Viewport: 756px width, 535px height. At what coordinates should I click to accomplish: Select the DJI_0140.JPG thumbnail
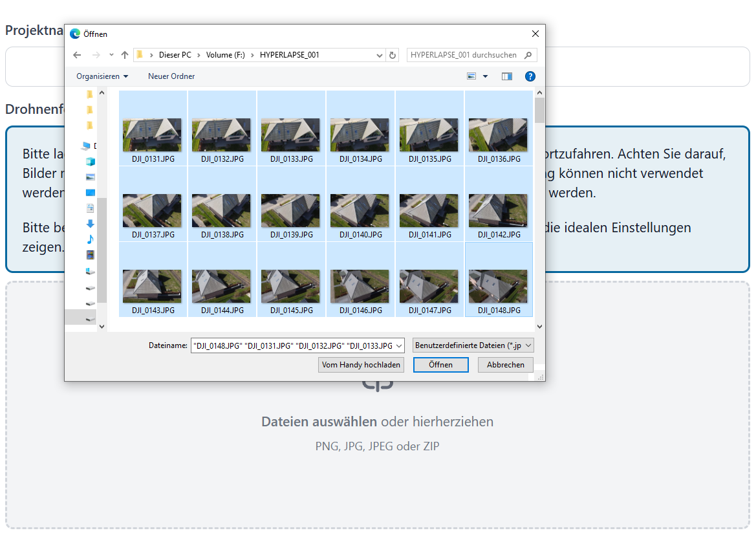pyautogui.click(x=360, y=210)
